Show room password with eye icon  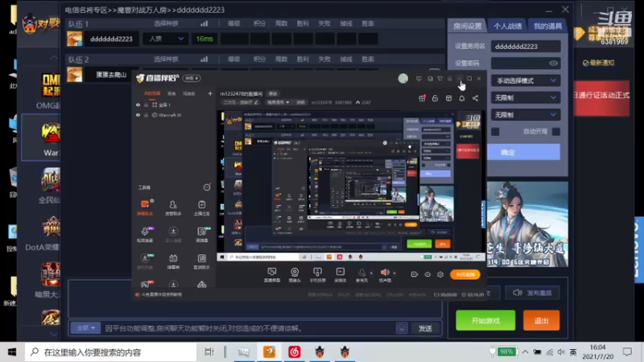[x=553, y=64]
